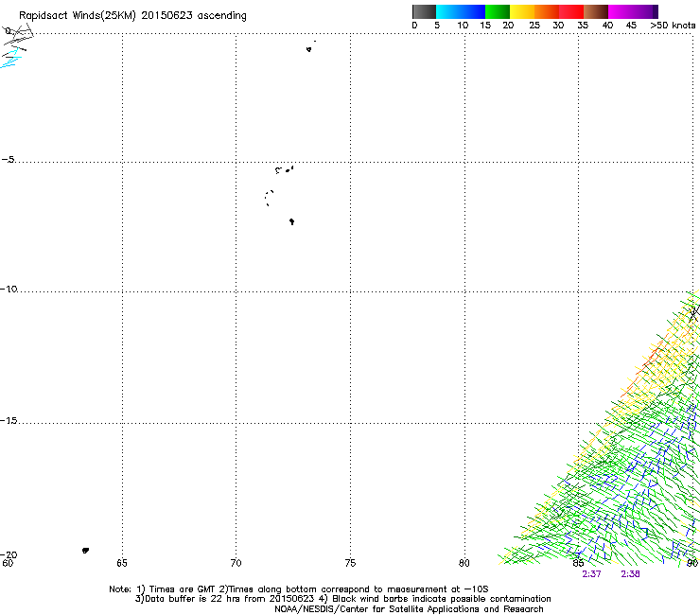
Task: Click the '-20' latitude axis label
Action: click(9, 554)
